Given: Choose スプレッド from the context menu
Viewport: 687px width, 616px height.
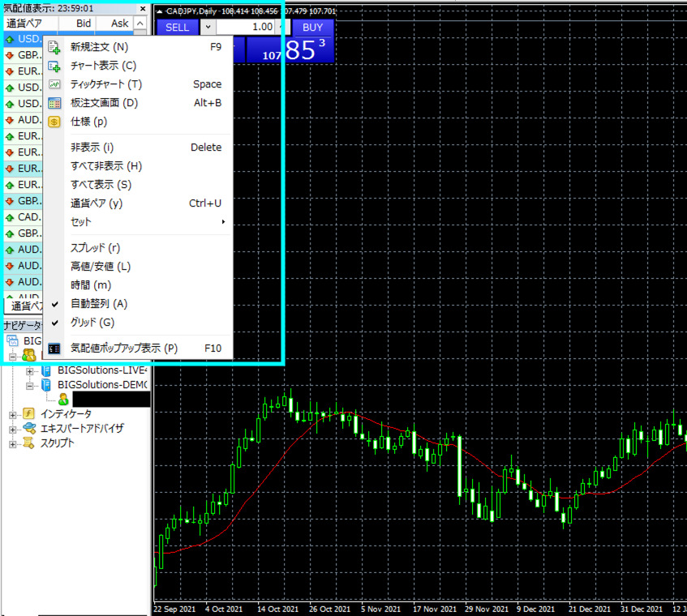Looking at the screenshot, I should click(95, 248).
